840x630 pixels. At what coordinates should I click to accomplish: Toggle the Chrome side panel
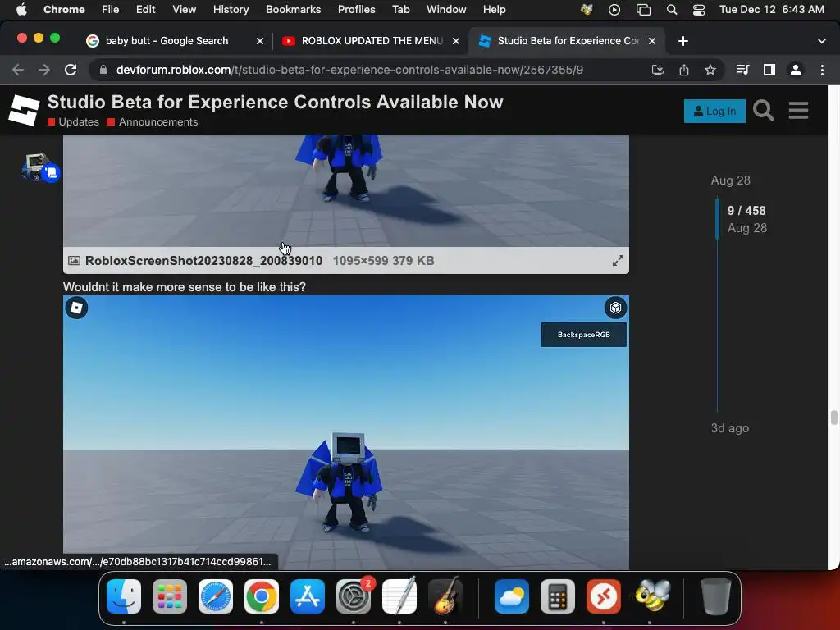(769, 70)
